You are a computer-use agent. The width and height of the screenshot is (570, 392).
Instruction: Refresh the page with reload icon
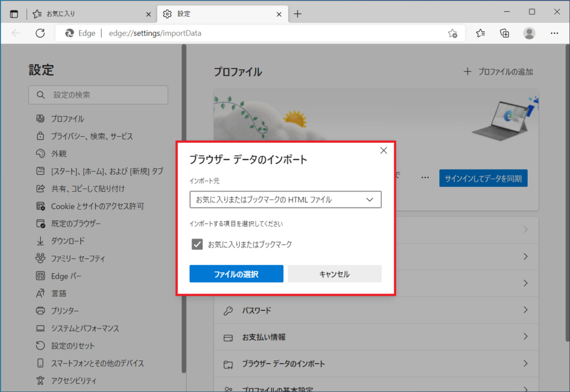40,33
